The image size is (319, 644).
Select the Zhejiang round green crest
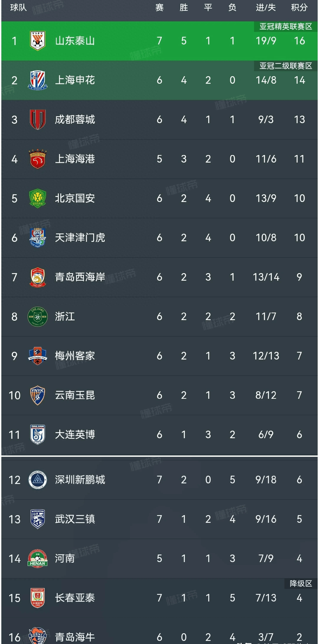(x=38, y=317)
